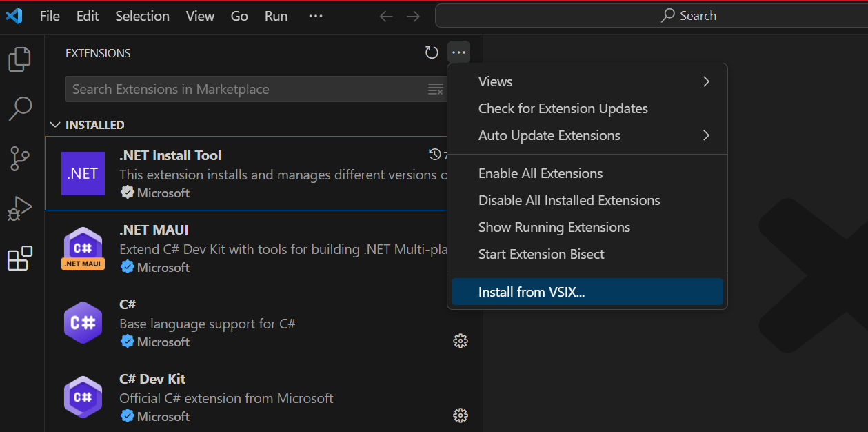Click the Go Back arrow

386,16
